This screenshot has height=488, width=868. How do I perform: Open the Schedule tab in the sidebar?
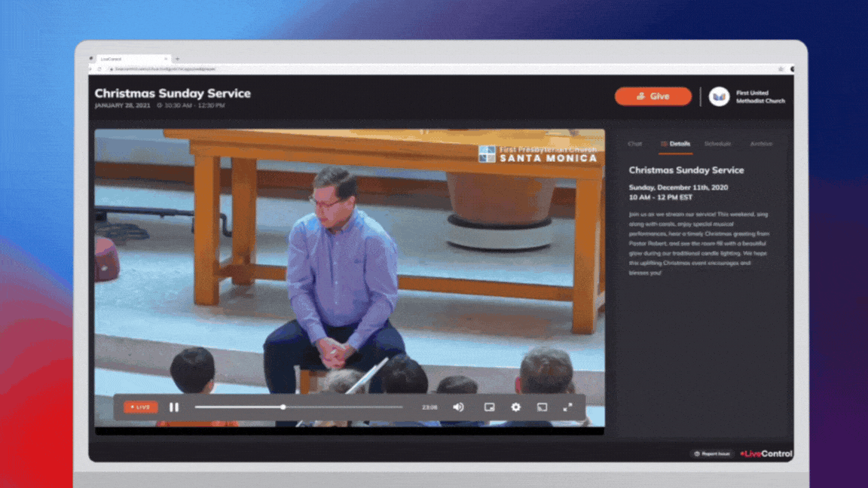click(717, 143)
